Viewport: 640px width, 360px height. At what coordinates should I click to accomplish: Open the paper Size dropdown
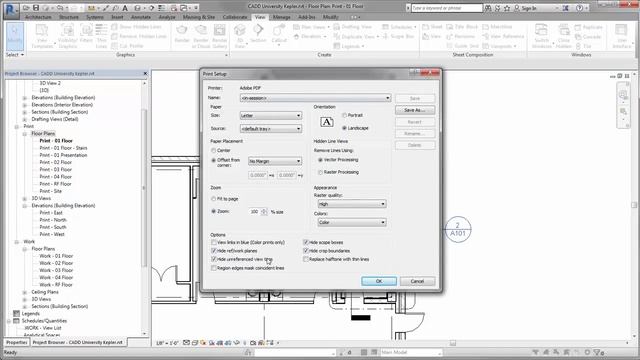271,116
